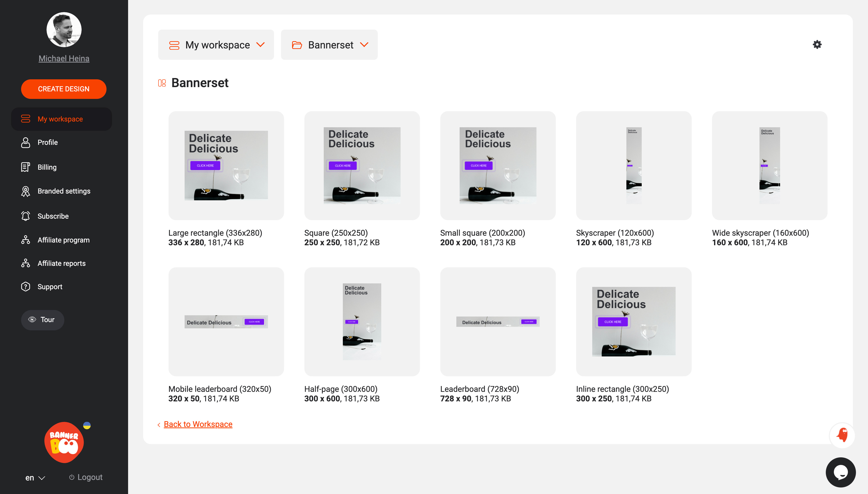This screenshot has height=494, width=868.
Task: Click the Michael Heina profile avatar
Action: (64, 30)
